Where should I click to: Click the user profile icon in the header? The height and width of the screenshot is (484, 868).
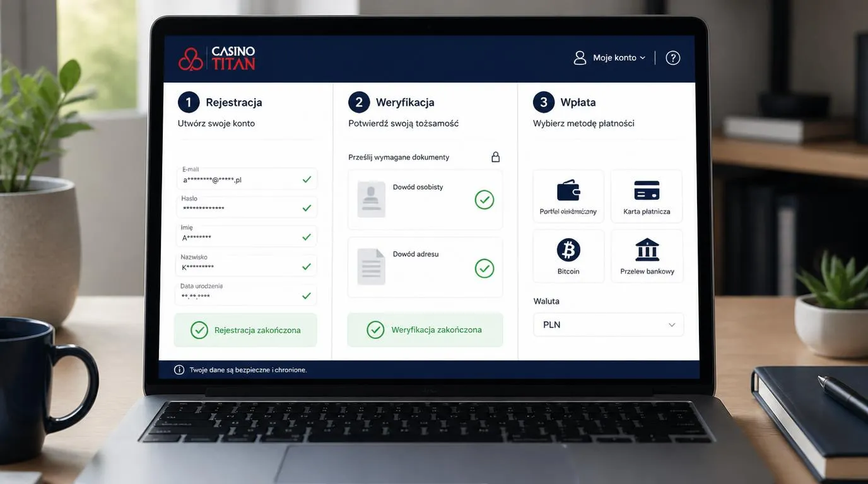point(580,58)
